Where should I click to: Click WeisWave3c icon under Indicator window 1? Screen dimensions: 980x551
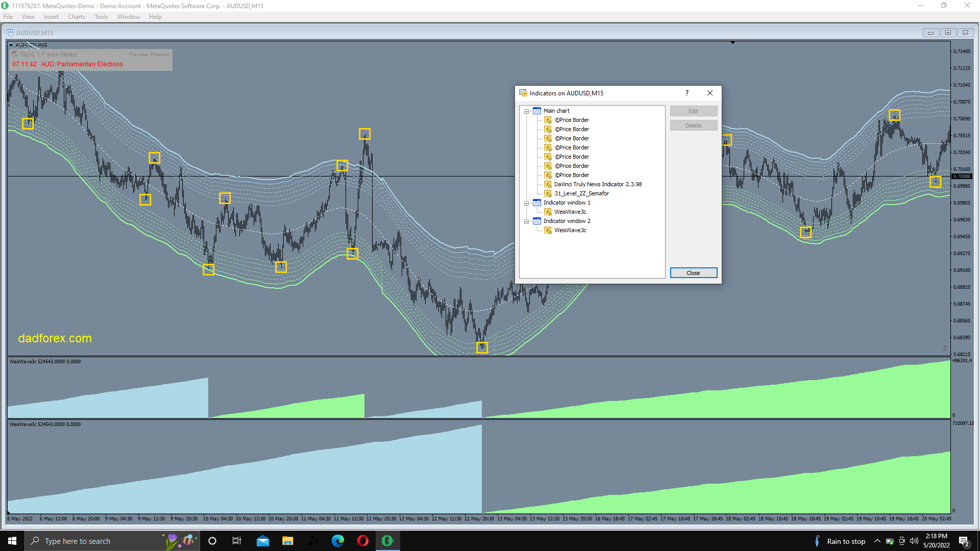click(x=548, y=212)
